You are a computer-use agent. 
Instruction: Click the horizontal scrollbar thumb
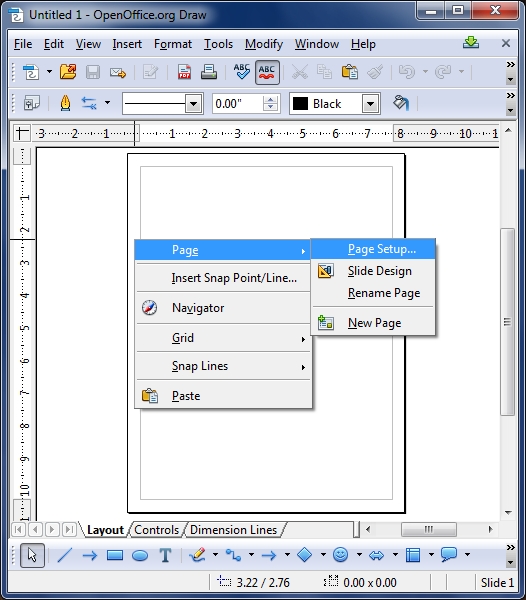click(x=428, y=530)
